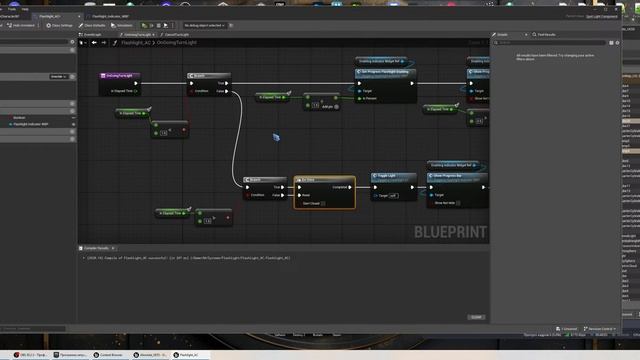Viewport: 640px width, 360px height.
Task: Click the eject/possess icon in toolbar
Action: [x=166, y=25]
